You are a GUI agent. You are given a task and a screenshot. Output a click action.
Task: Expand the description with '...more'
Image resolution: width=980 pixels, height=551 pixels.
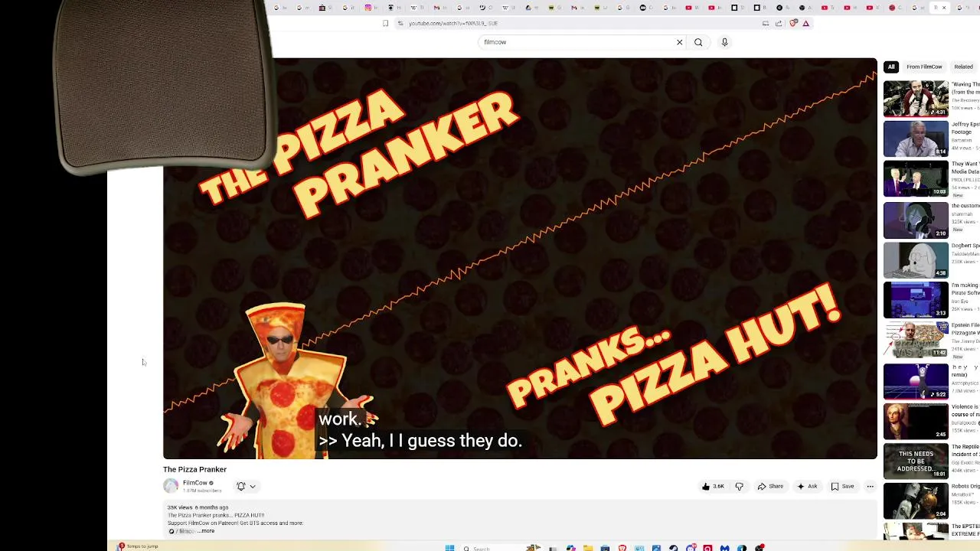click(207, 531)
